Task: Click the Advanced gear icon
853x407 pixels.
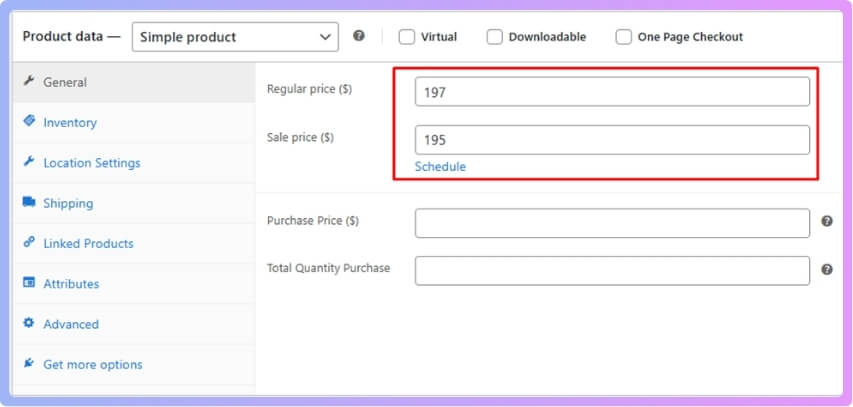Action: coord(29,323)
